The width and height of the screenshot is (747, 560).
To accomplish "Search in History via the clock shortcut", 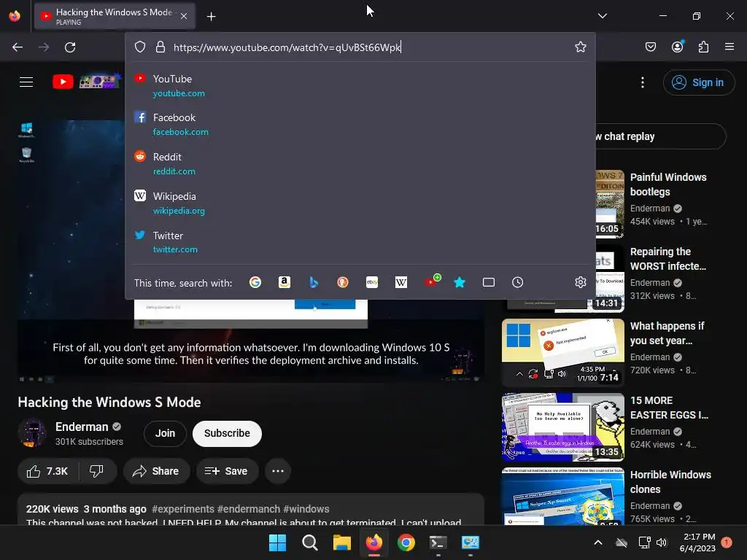I will pos(518,282).
